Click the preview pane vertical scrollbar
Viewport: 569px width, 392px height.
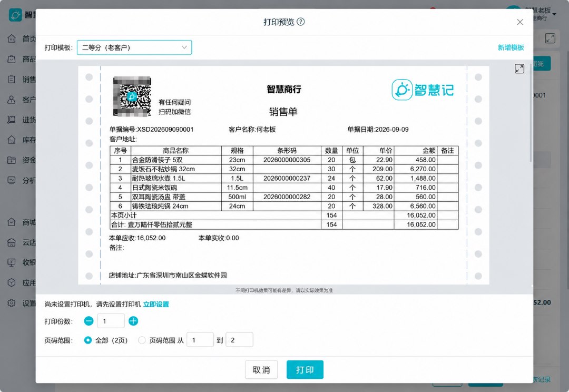pyautogui.click(x=531, y=113)
